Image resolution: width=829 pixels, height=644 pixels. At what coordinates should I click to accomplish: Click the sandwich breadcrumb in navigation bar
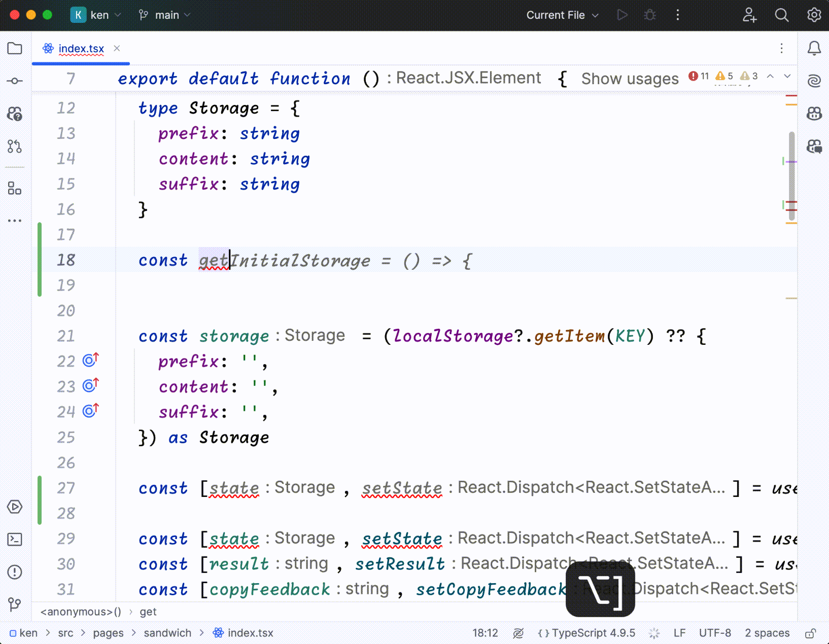click(167, 633)
